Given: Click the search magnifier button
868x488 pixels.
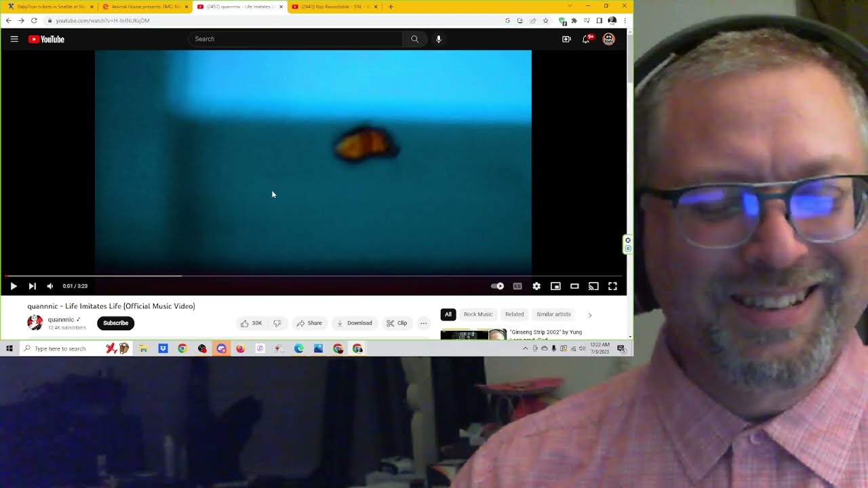Looking at the screenshot, I should [415, 39].
